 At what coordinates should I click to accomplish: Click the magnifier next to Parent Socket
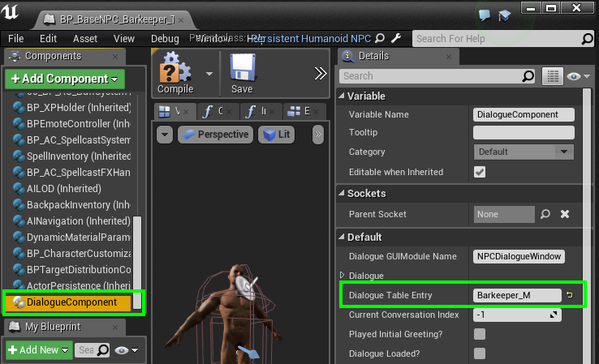coord(546,215)
